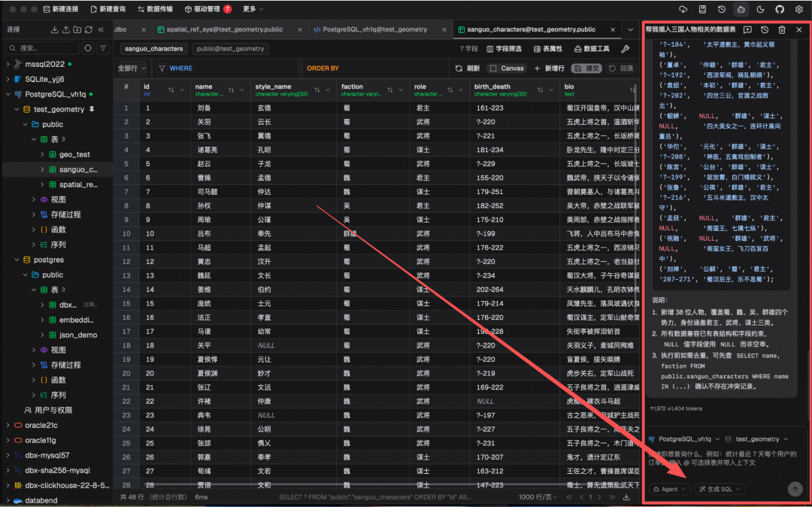812x507 pixels.
Task: Click the connection search field
Action: click(x=42, y=48)
